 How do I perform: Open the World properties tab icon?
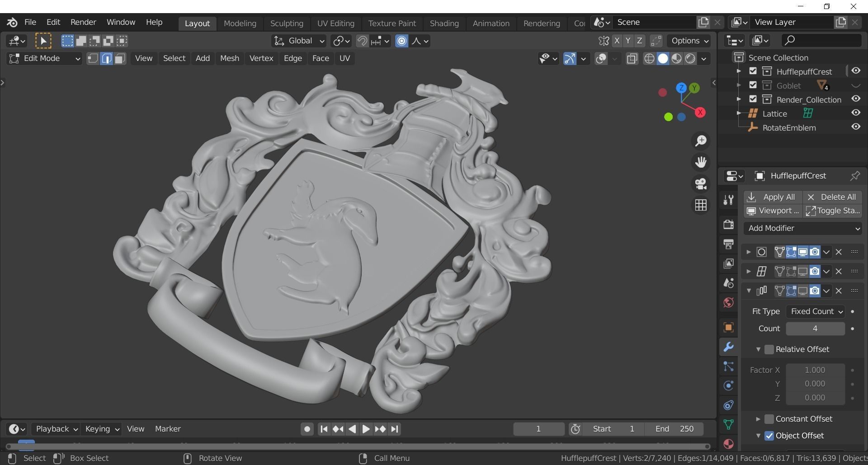(x=728, y=302)
